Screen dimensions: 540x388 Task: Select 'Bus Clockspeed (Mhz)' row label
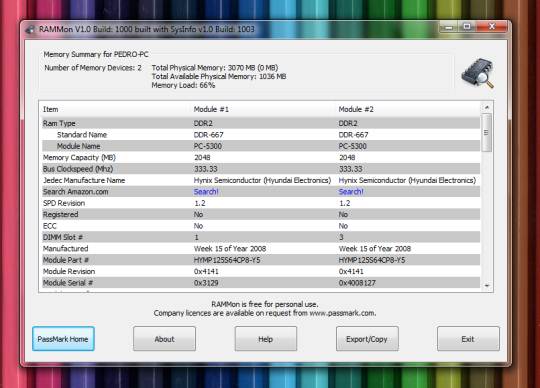[x=78, y=169]
